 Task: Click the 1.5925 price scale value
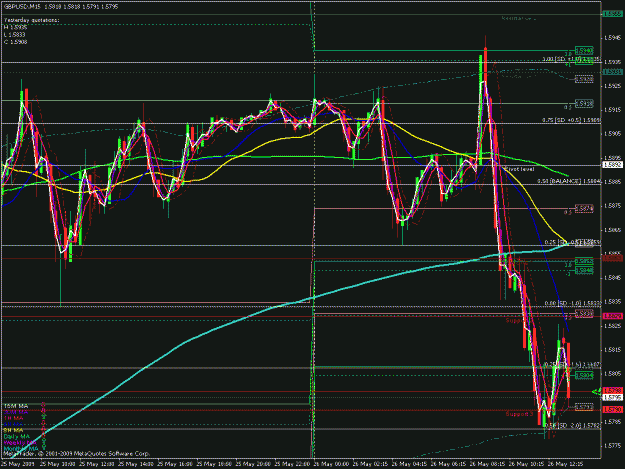(612, 86)
